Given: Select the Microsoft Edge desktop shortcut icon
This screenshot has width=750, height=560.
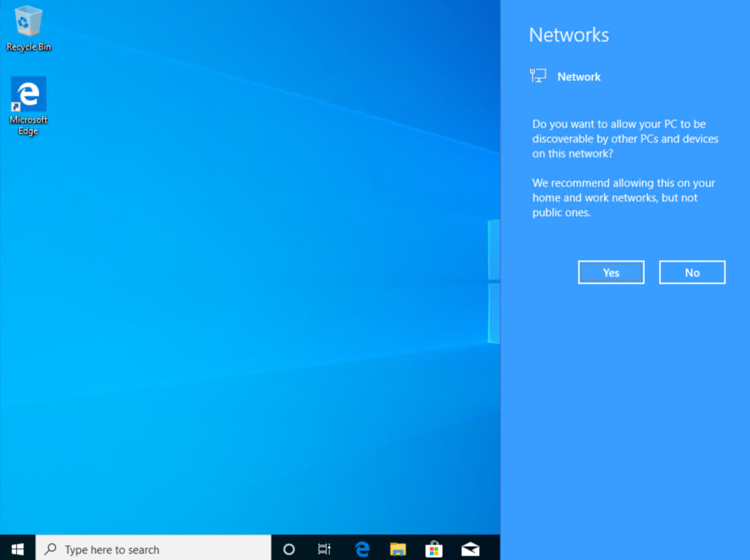Looking at the screenshot, I should (x=28, y=94).
